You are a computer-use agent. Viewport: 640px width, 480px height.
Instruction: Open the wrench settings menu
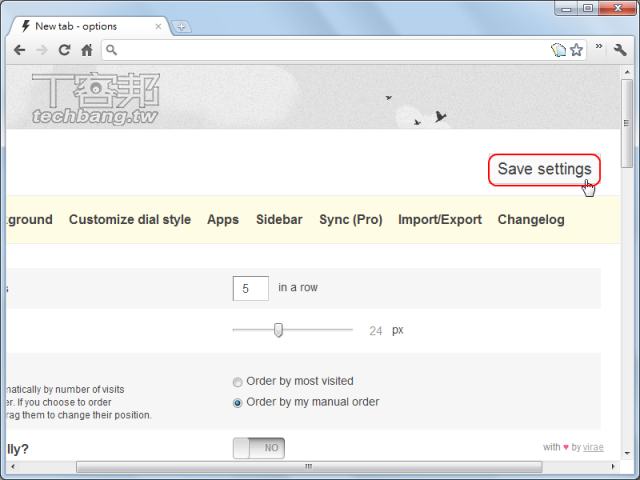(x=621, y=50)
